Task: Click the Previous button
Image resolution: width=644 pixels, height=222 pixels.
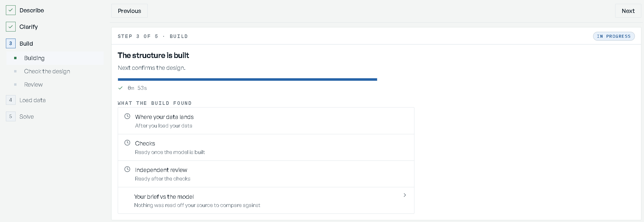Action: pos(130,11)
